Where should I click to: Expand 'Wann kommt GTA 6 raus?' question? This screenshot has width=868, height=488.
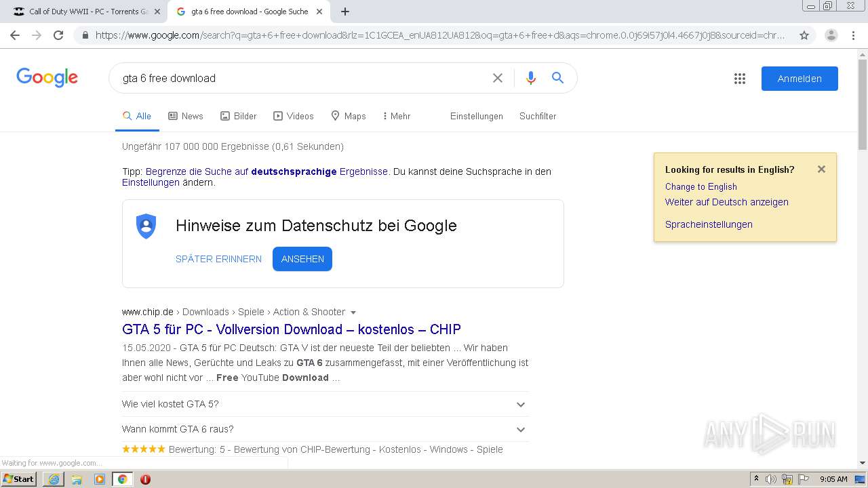(325, 429)
